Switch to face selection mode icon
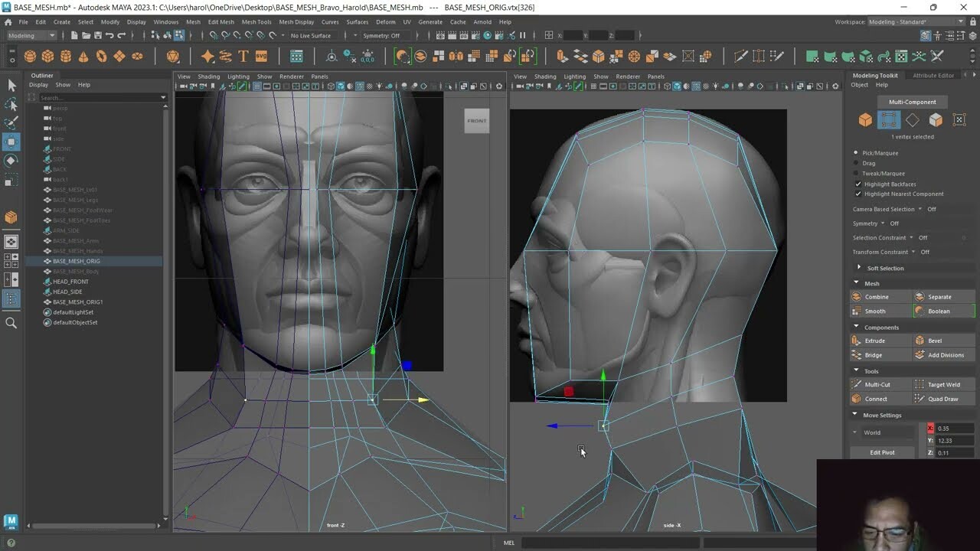This screenshot has width=980, height=551. point(936,120)
